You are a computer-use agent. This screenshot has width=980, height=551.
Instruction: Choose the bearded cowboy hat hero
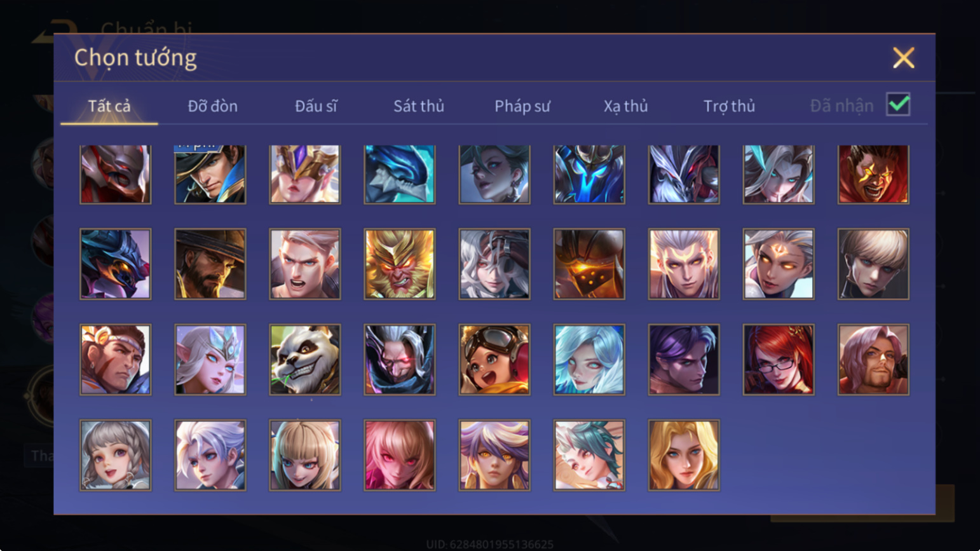(210, 264)
